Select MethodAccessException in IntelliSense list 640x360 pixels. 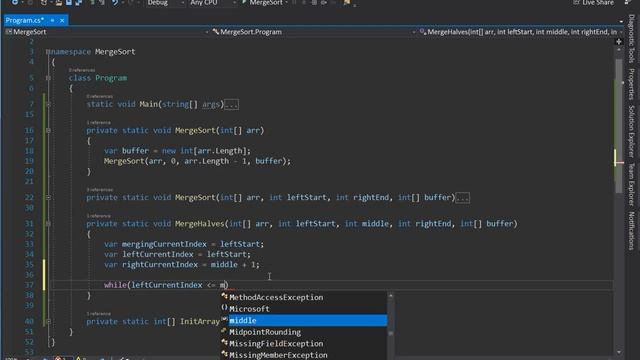(304, 297)
